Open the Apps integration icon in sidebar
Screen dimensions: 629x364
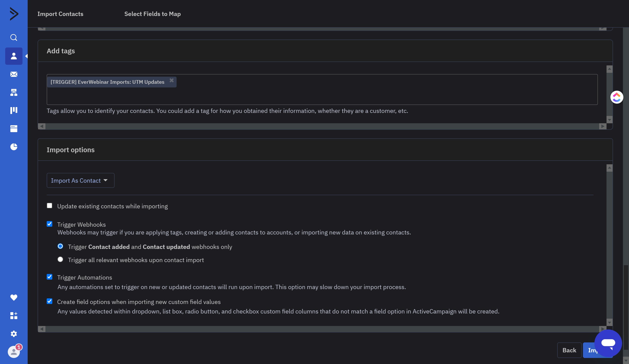[14, 316]
